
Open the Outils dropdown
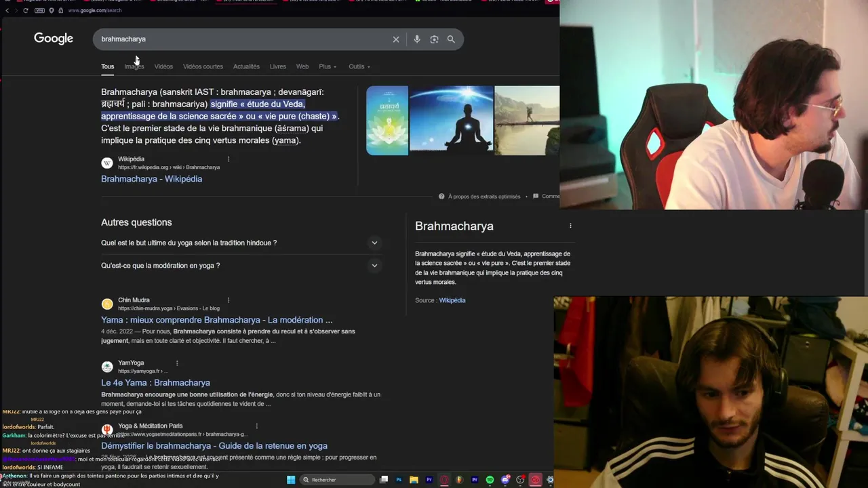(x=359, y=66)
